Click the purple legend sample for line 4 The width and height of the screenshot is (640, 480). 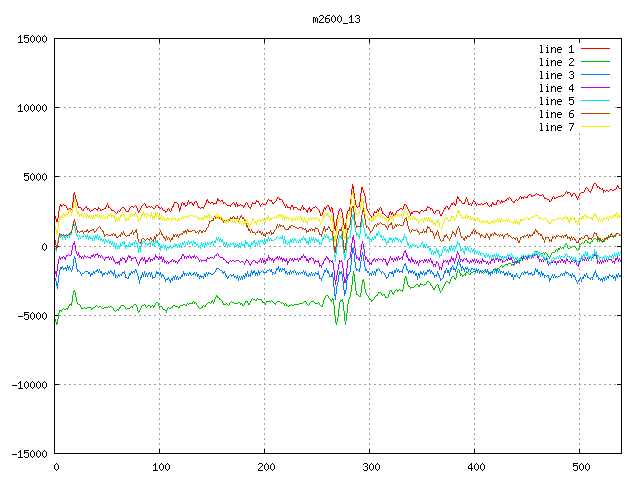[x=595, y=88]
